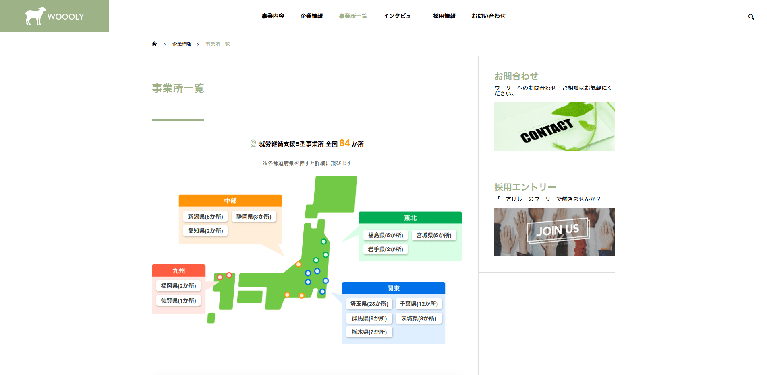This screenshot has width=767, height=375.
Task: Click the northernmost green map marker
Action: tap(323, 242)
